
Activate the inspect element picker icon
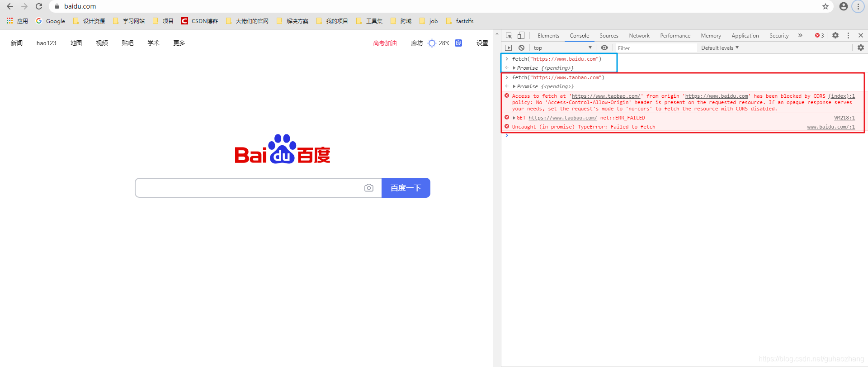(509, 35)
